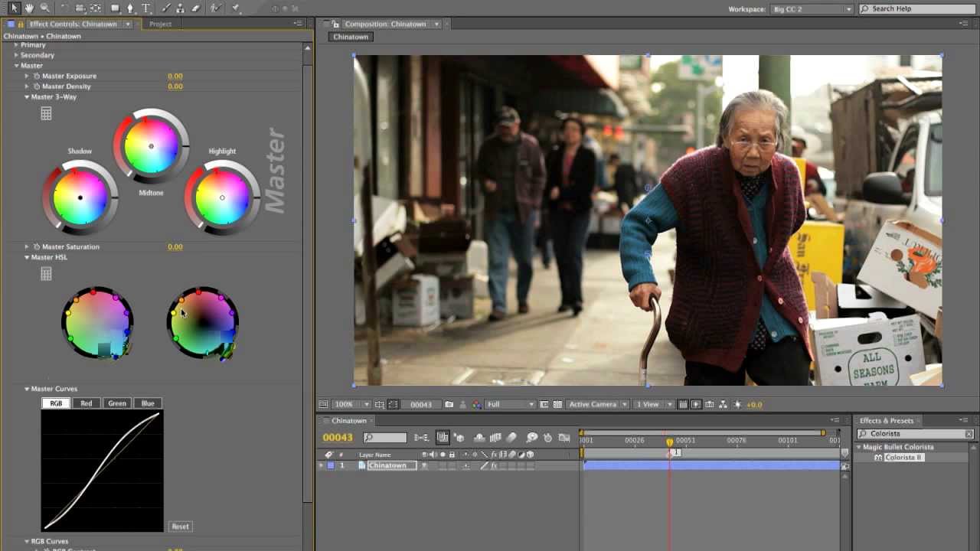
Task: Open the 100% magnification dropdown
Action: pos(351,404)
